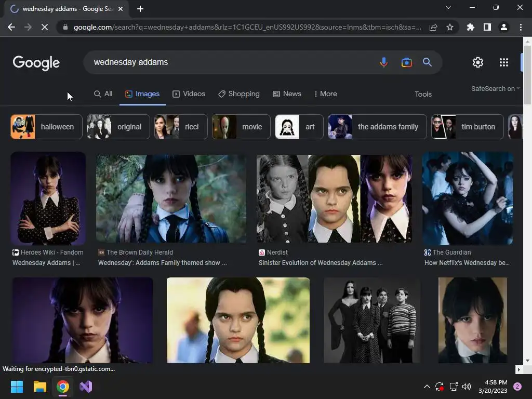This screenshot has height=399, width=532.
Task: Open the network tray icon
Action: pos(454,387)
